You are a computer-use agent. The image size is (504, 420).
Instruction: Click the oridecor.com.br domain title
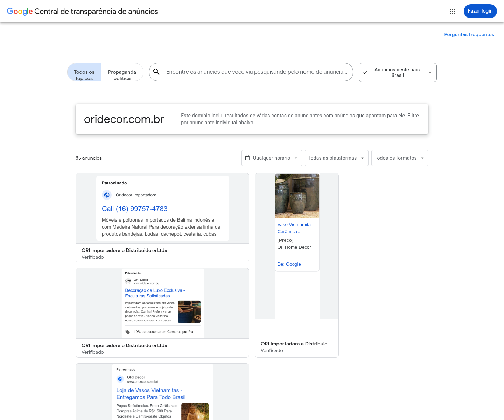pyautogui.click(x=124, y=119)
